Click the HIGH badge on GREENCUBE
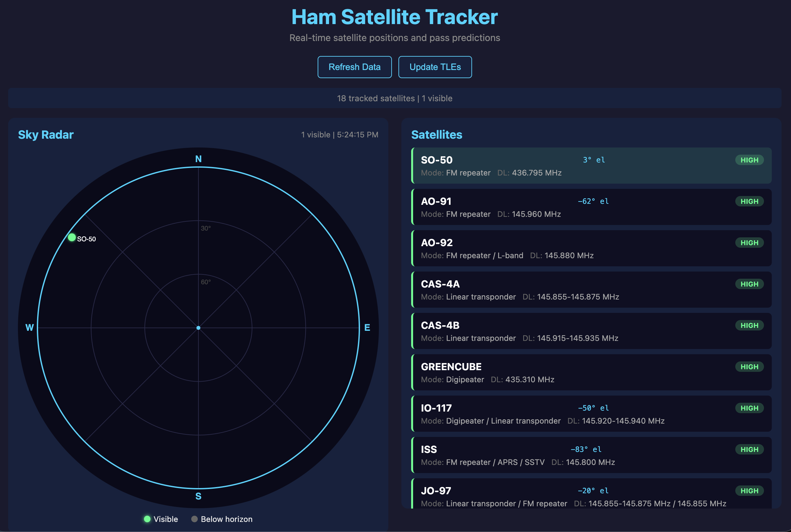 coord(750,366)
